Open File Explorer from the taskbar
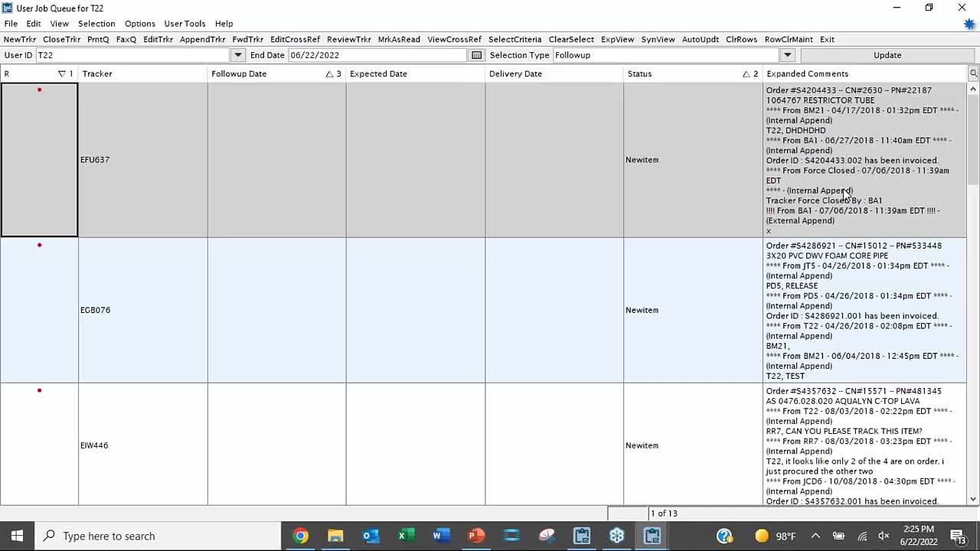 click(x=335, y=536)
